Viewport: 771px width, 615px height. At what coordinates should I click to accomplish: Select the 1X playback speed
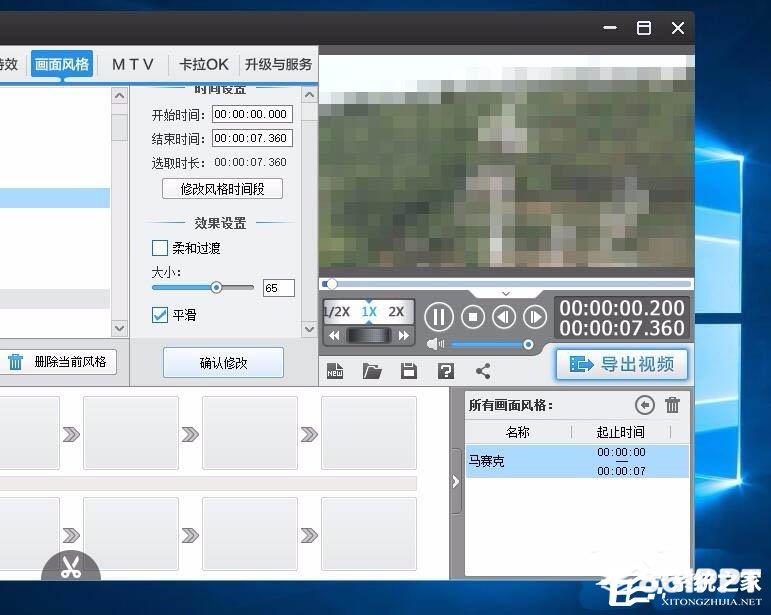tap(369, 312)
